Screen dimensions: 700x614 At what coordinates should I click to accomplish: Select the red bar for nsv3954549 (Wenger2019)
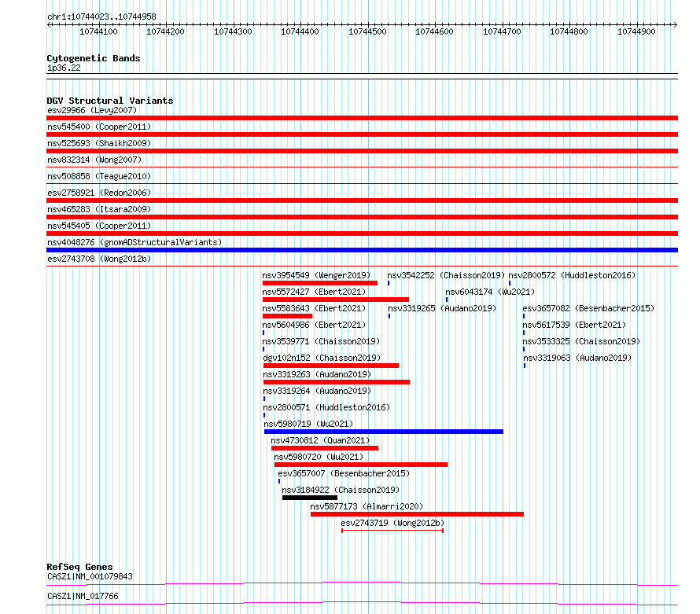point(320,283)
